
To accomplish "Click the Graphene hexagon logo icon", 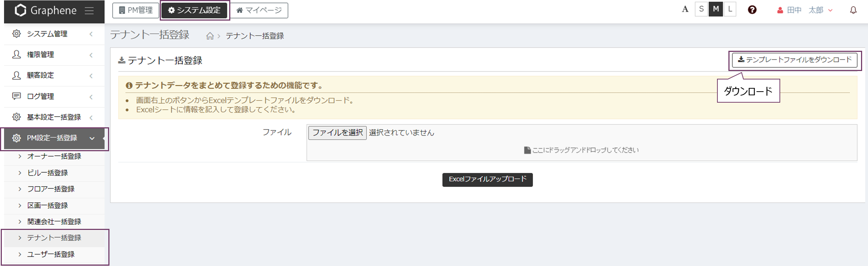I will (21, 10).
